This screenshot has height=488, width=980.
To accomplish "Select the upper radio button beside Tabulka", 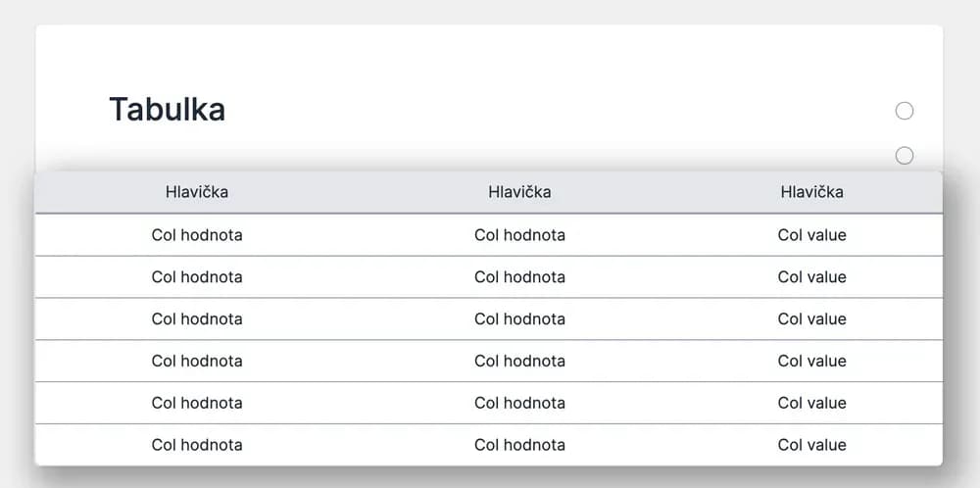I will (904, 111).
